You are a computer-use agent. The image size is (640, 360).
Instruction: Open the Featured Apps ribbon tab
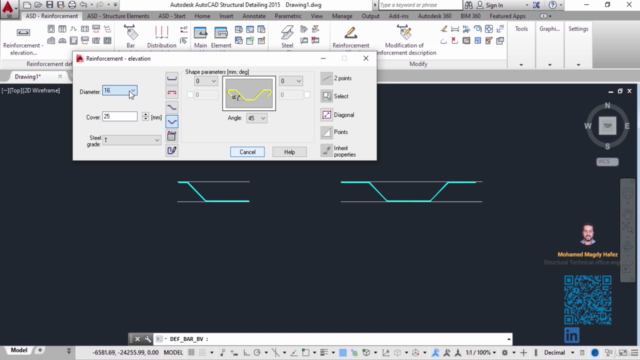pyautogui.click(x=507, y=16)
